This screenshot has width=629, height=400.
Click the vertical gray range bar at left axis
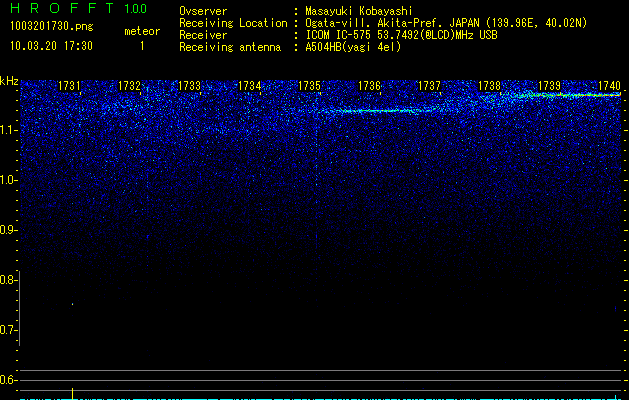click(x=19, y=308)
